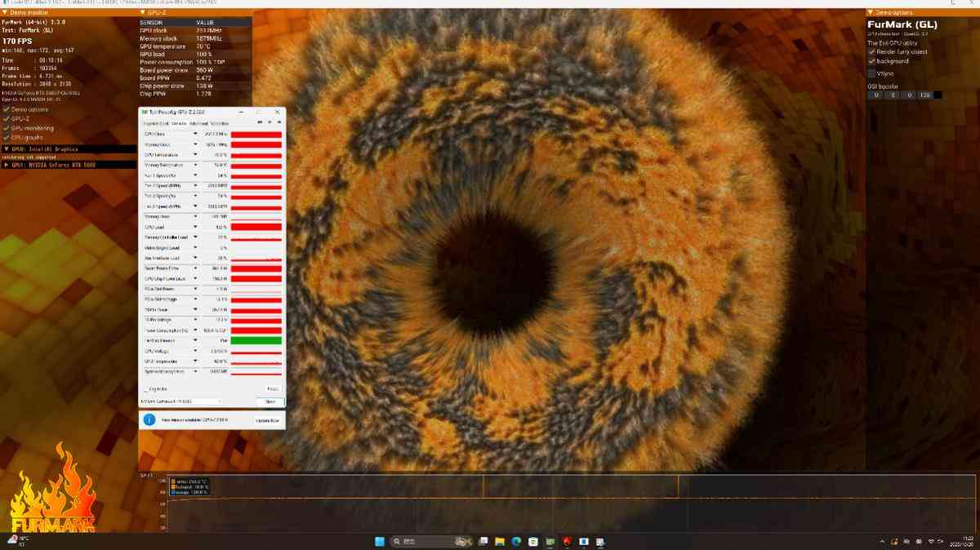Screen dimensions: 980x550
Task: Toggle the Log to file checkbox in GPU-Z
Action: (145, 388)
